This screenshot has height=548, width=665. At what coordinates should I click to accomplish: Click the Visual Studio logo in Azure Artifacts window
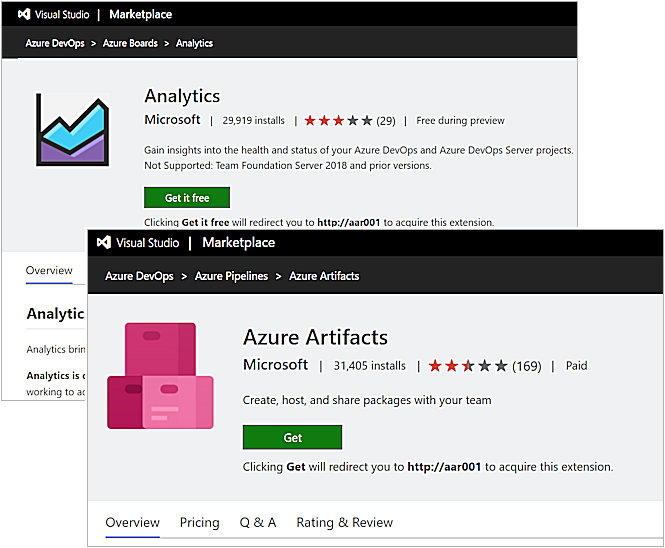click(104, 243)
